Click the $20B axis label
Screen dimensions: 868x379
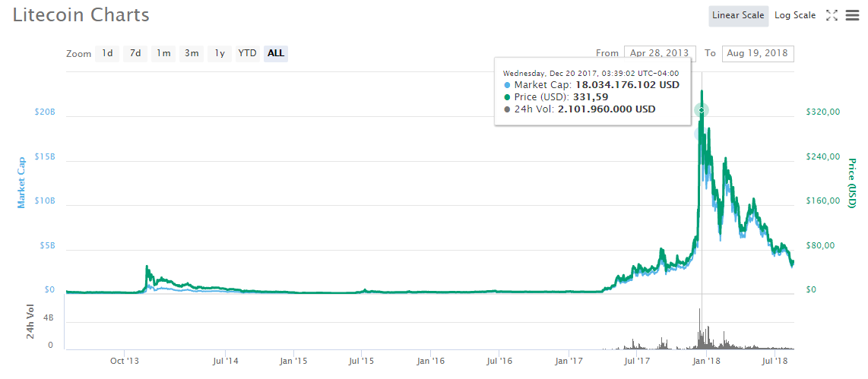44,112
